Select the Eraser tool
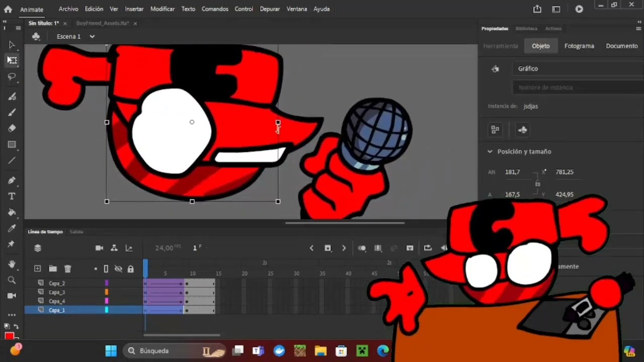Image resolution: width=644 pixels, height=362 pixels. pyautogui.click(x=12, y=128)
